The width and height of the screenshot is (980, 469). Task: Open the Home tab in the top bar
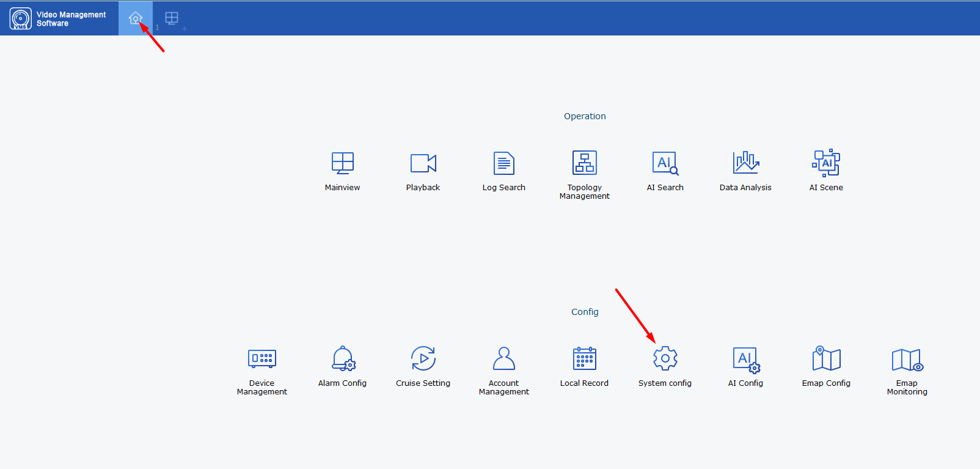(x=136, y=18)
